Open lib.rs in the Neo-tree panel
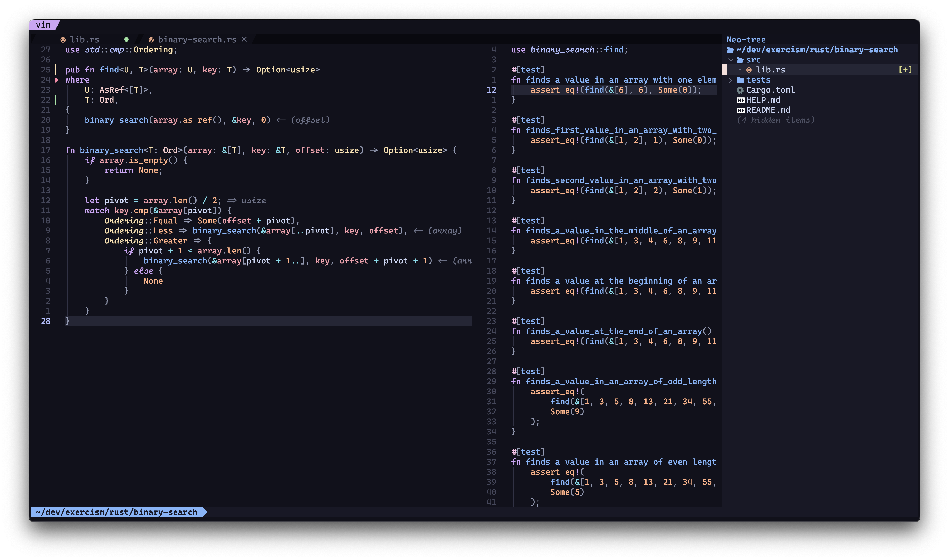The height and width of the screenshot is (560, 949). click(x=770, y=70)
